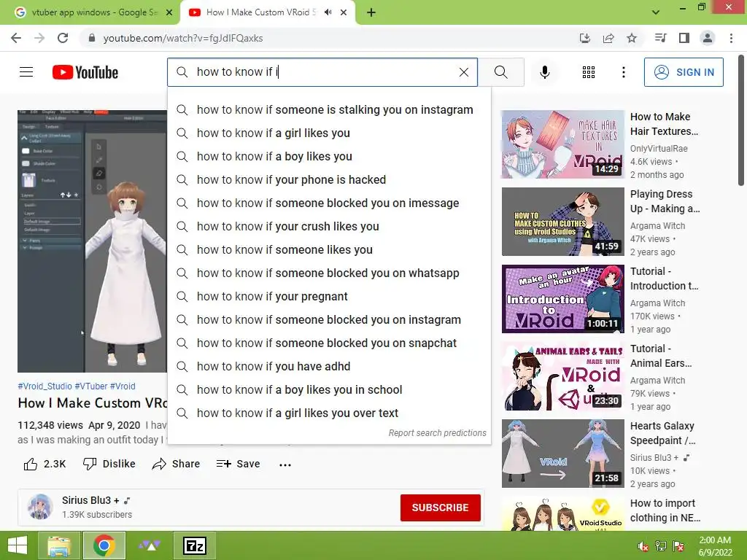Switch to the Google search tab
This screenshot has width=747, height=560.
click(x=93, y=12)
